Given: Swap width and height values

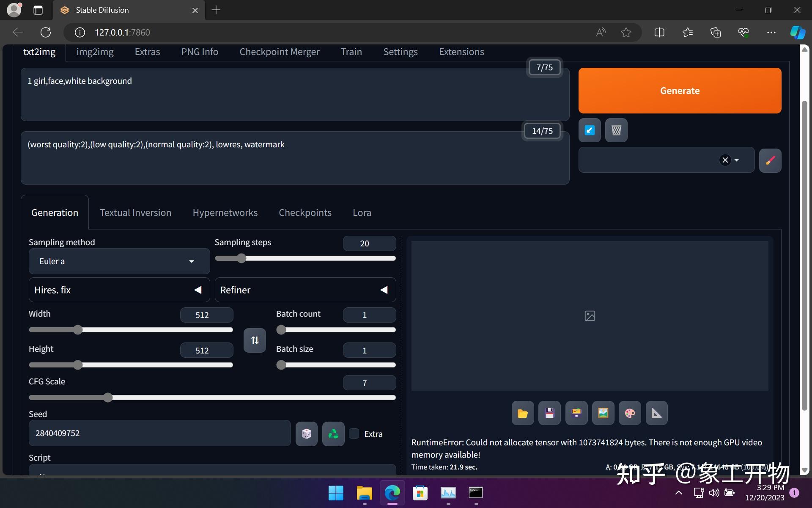Looking at the screenshot, I should [254, 340].
